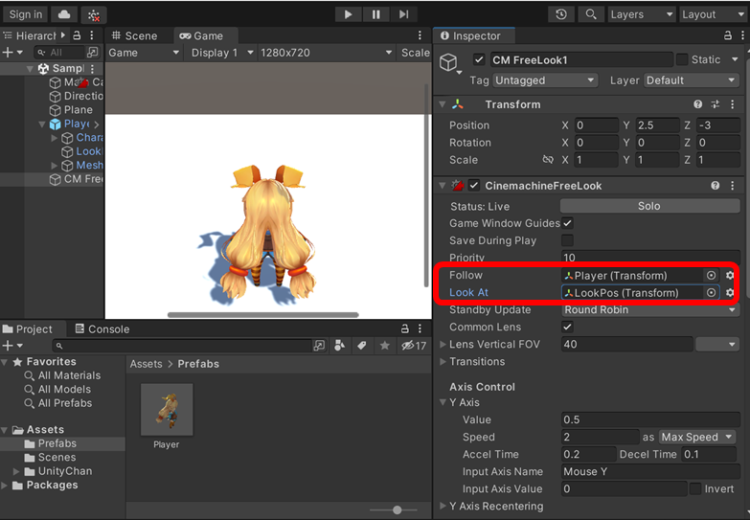Screen dimensions: 750x520
Task: Open CinemachineFreeLook component help icon
Action: coord(715,185)
